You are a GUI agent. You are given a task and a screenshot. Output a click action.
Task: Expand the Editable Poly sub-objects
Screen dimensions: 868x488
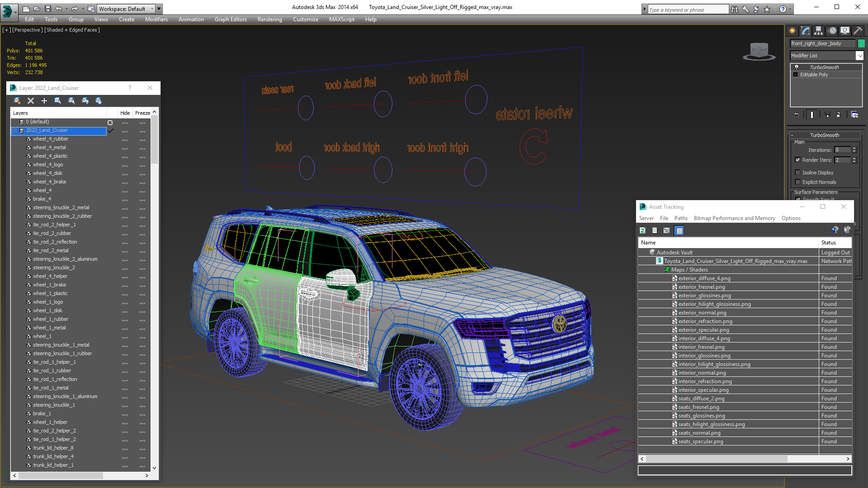796,75
